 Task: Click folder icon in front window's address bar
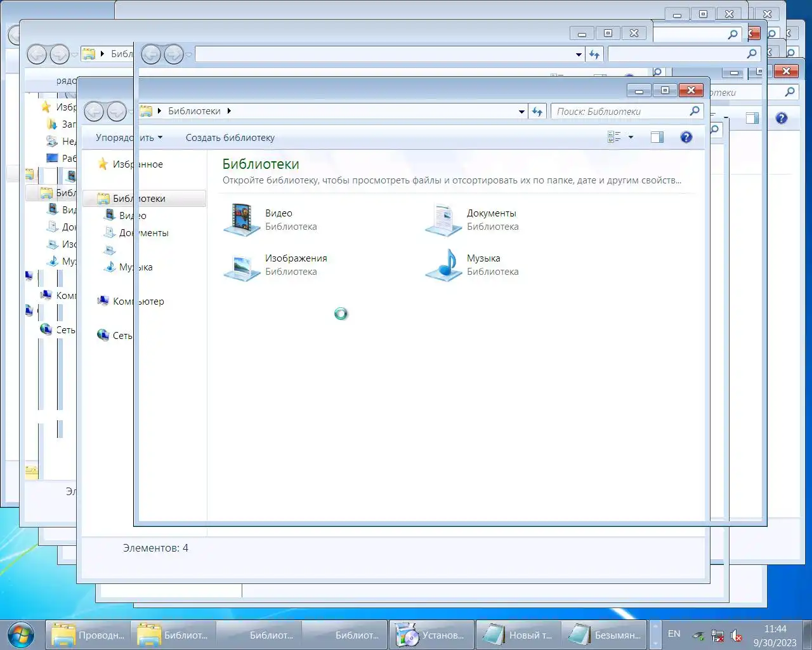pyautogui.click(x=147, y=111)
